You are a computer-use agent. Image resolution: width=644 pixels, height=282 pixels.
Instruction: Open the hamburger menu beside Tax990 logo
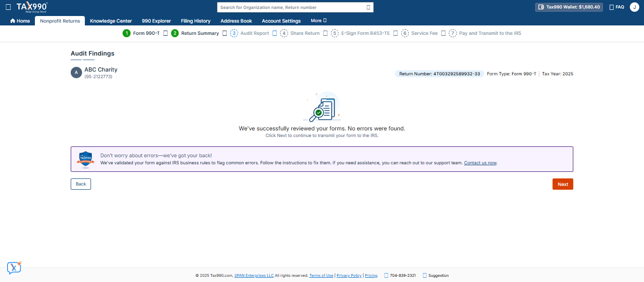[8, 7]
